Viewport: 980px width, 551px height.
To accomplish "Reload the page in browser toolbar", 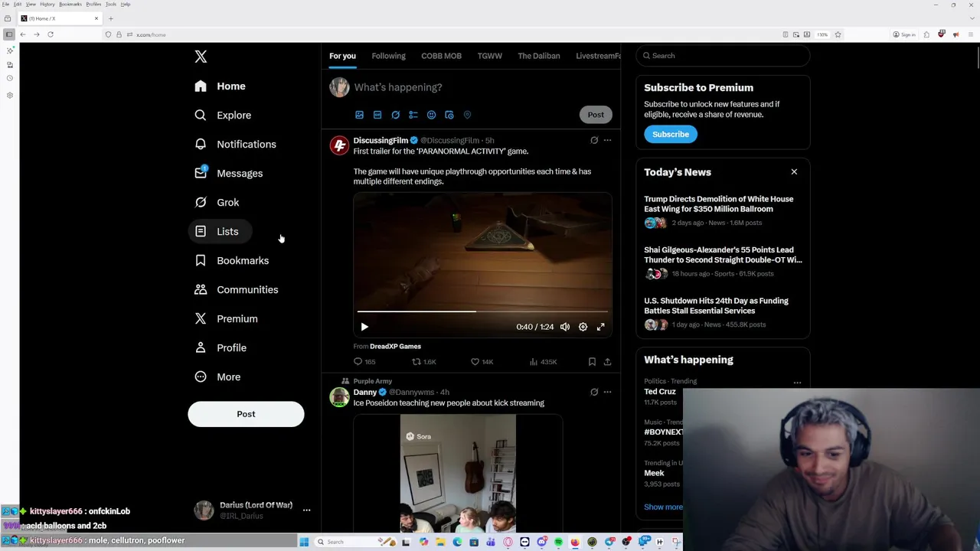I will pos(51,34).
